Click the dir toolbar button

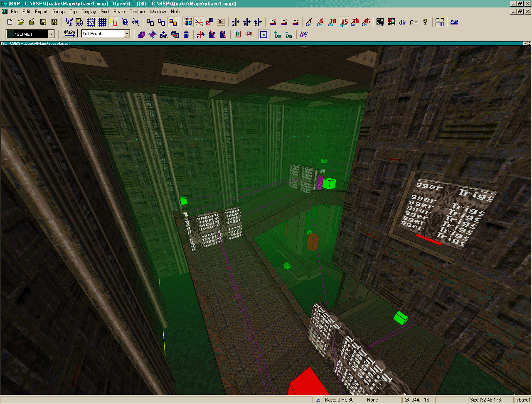point(402,22)
